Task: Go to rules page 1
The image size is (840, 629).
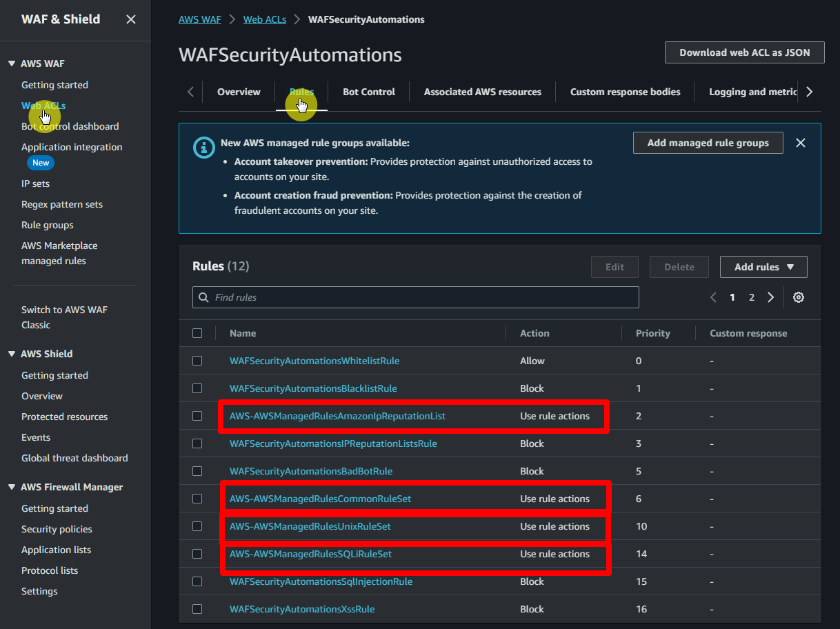Action: (x=732, y=297)
